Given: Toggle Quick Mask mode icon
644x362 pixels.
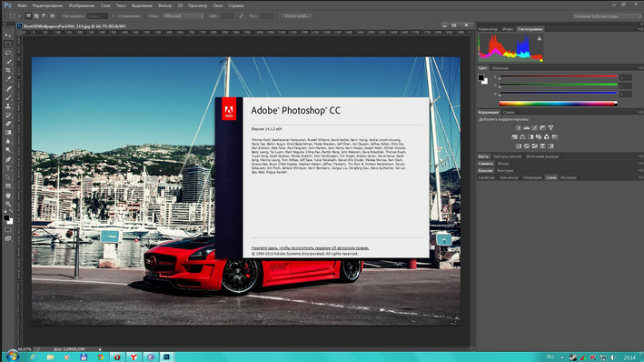Looking at the screenshot, I should [8, 230].
